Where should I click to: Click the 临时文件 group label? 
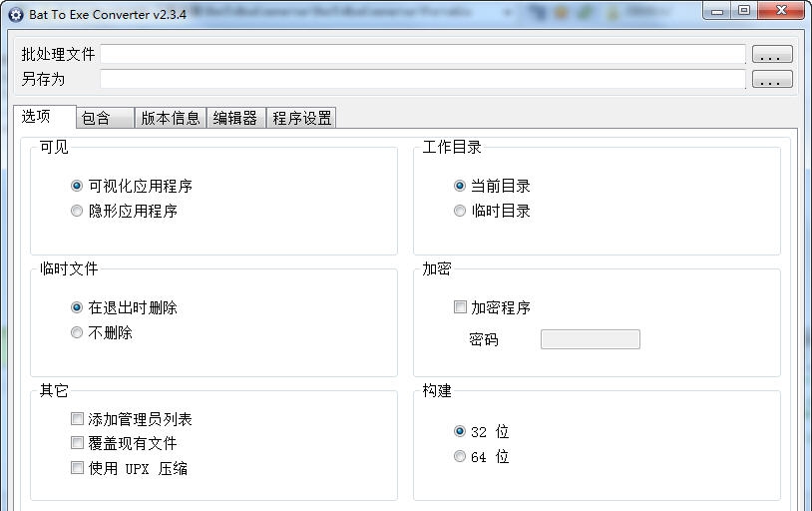69,269
